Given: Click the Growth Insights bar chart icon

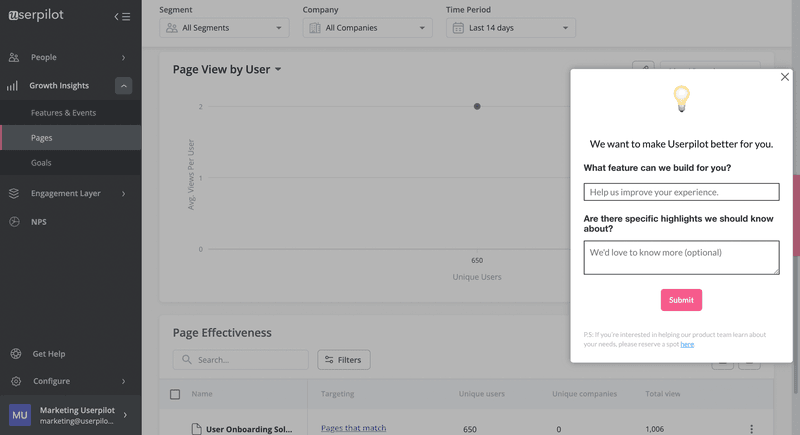Looking at the screenshot, I should (12, 86).
